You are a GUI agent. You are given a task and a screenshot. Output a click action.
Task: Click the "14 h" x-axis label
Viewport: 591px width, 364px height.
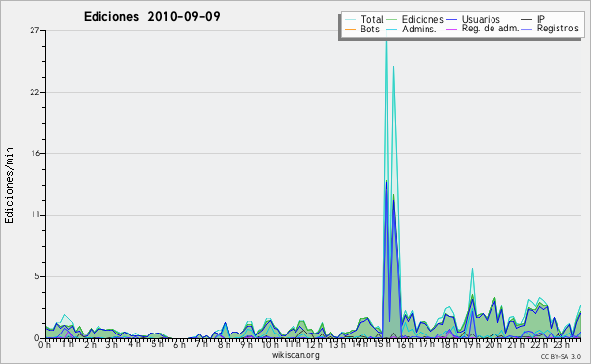coord(360,344)
